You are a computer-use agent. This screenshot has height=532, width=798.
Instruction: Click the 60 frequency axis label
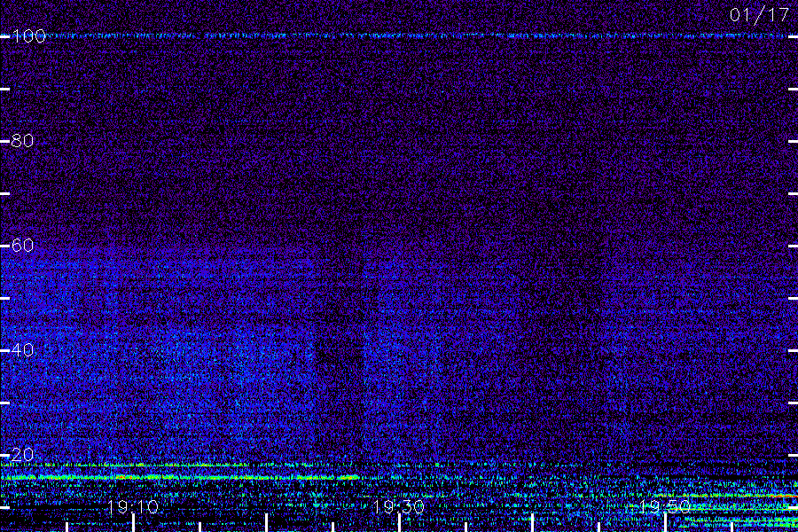(22, 246)
